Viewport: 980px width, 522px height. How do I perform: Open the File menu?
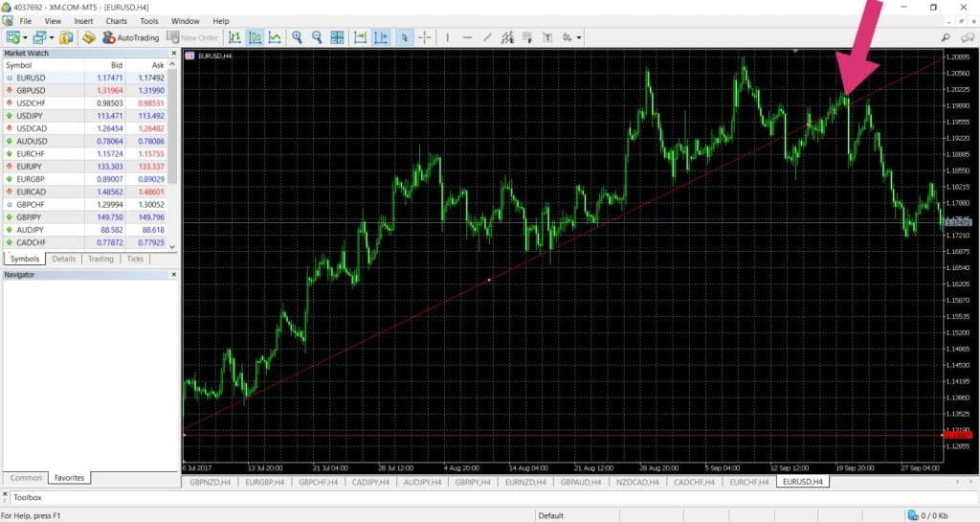[26, 21]
